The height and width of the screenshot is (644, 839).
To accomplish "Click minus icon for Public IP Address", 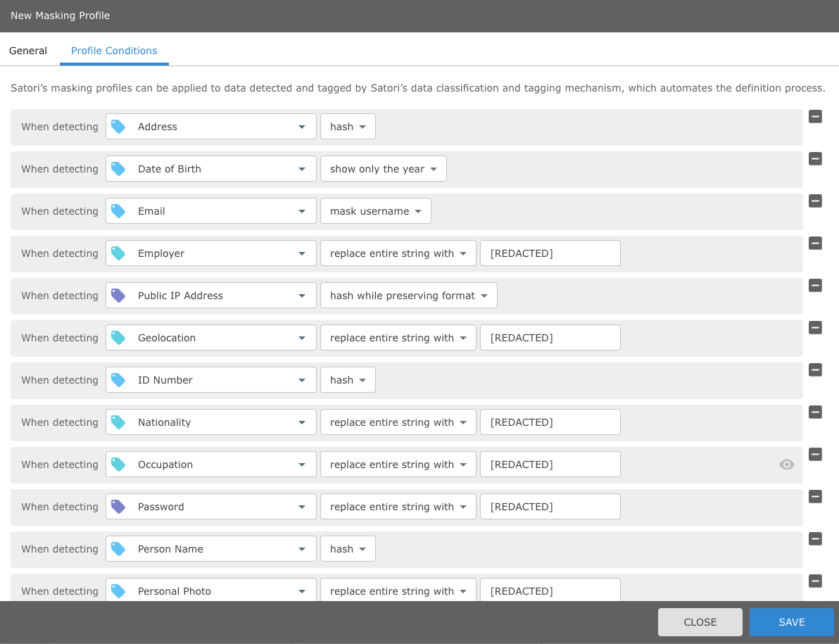I will point(815,286).
